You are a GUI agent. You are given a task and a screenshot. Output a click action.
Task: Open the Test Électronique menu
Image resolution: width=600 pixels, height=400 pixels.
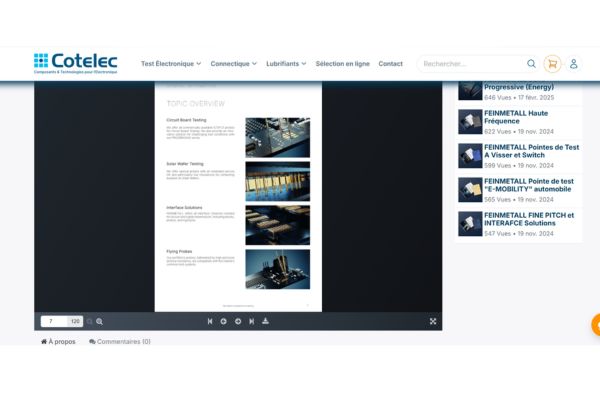point(171,64)
